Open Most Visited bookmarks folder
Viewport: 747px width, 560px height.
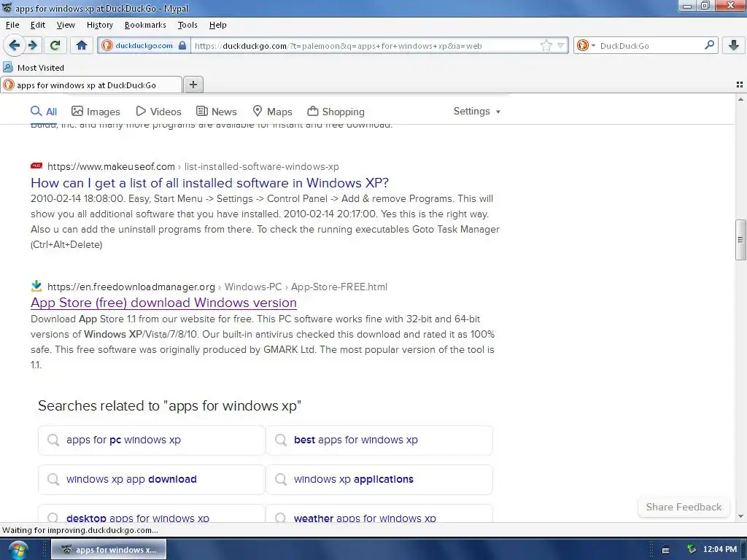tap(34, 68)
